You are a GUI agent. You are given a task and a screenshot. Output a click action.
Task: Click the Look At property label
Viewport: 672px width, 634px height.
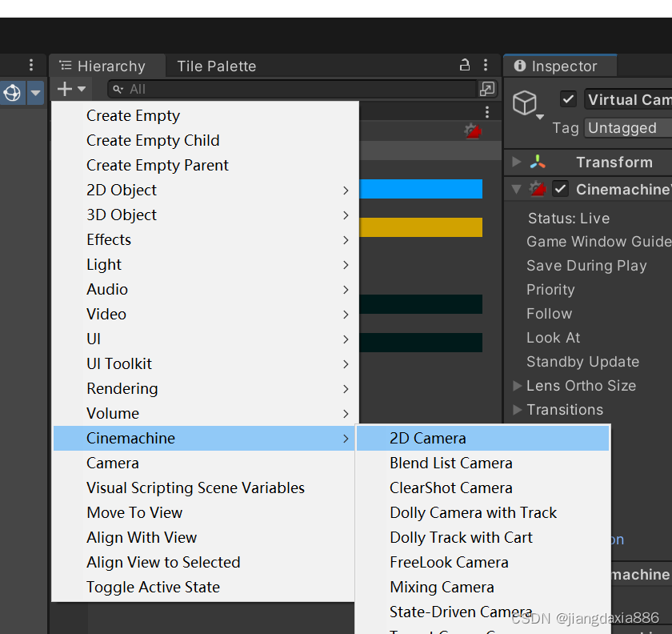[x=553, y=338]
